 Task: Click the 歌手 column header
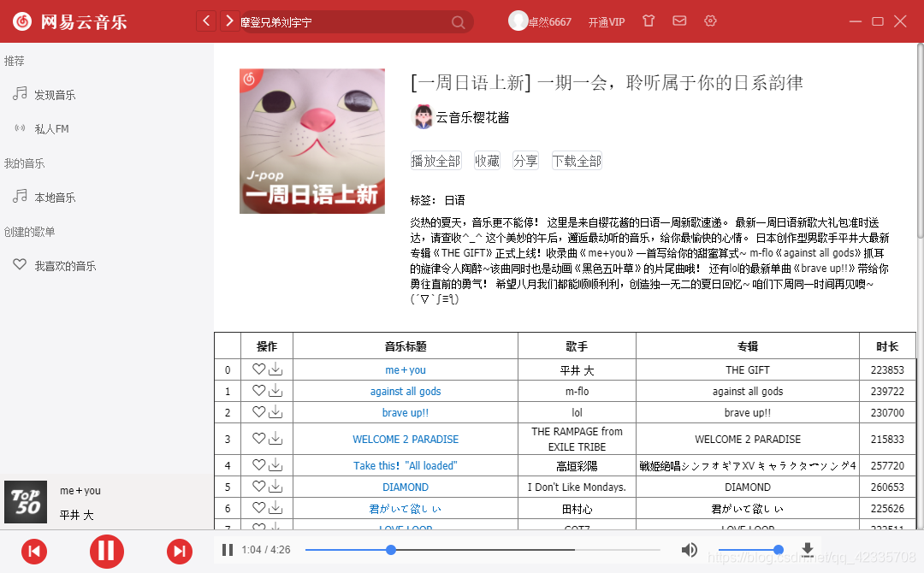pos(577,346)
